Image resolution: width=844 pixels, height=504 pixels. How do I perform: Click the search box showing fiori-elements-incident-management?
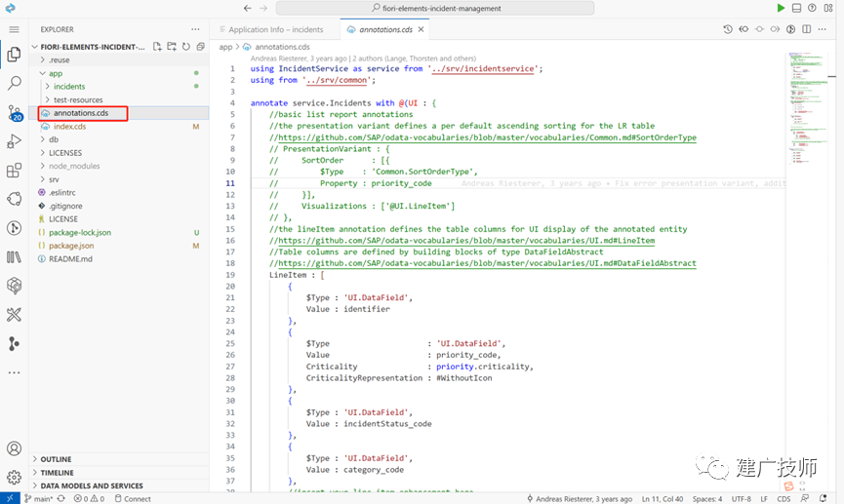pos(435,8)
